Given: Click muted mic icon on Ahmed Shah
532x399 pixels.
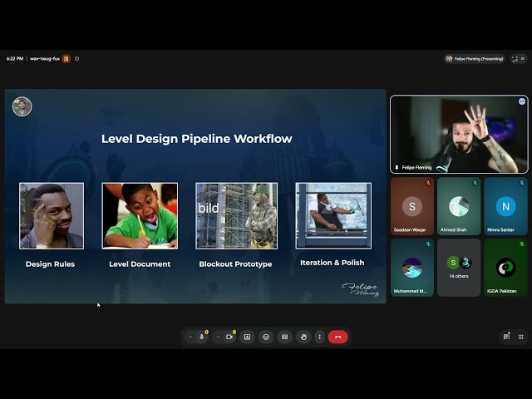Looking at the screenshot, I should 475,183.
